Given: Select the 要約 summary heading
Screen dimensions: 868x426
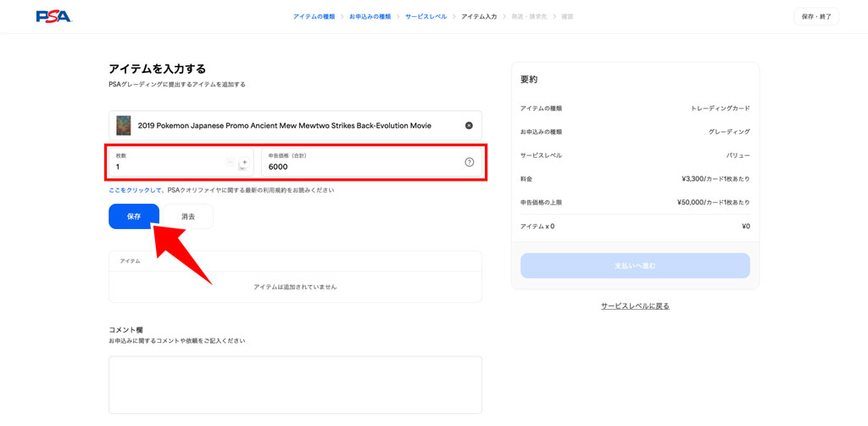Looking at the screenshot, I should [x=529, y=79].
